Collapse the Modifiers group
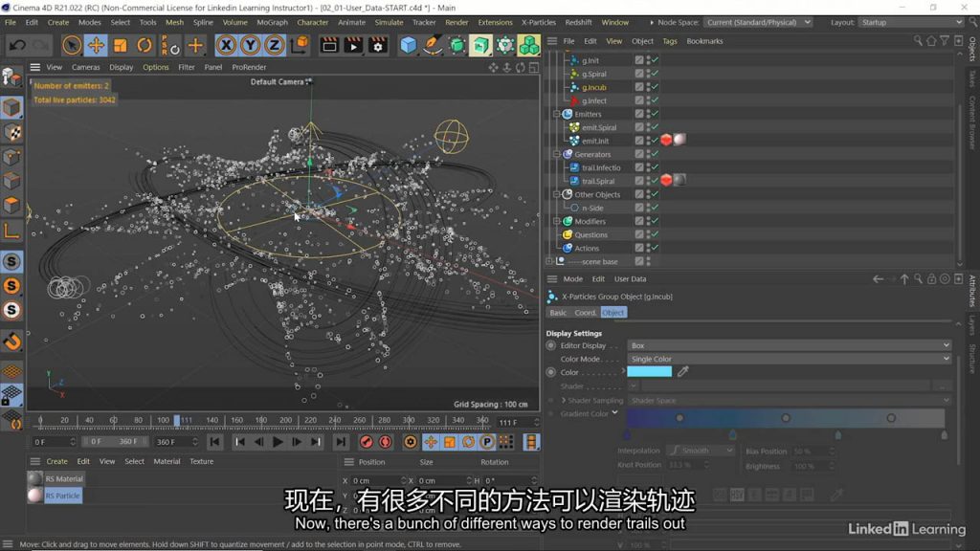 556,221
